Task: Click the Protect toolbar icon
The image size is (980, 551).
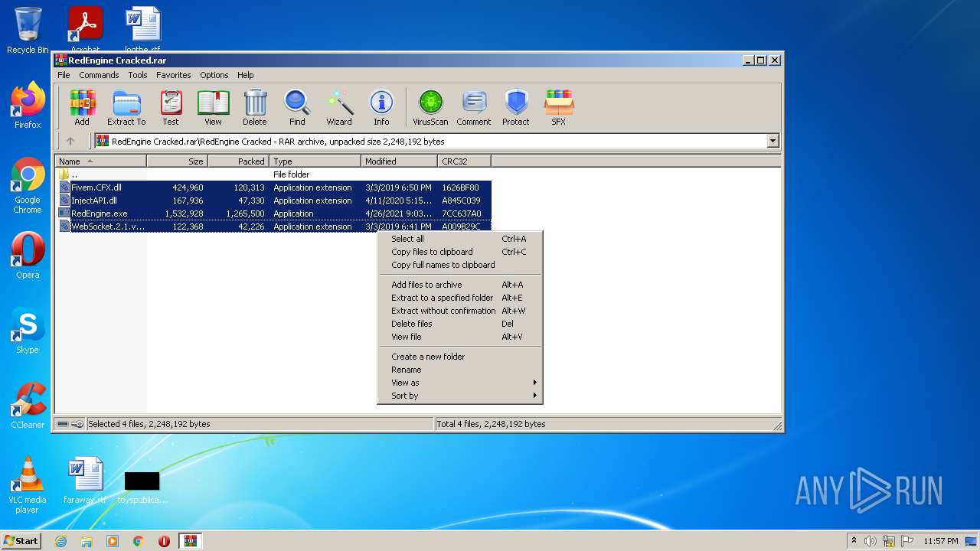Action: (x=516, y=108)
